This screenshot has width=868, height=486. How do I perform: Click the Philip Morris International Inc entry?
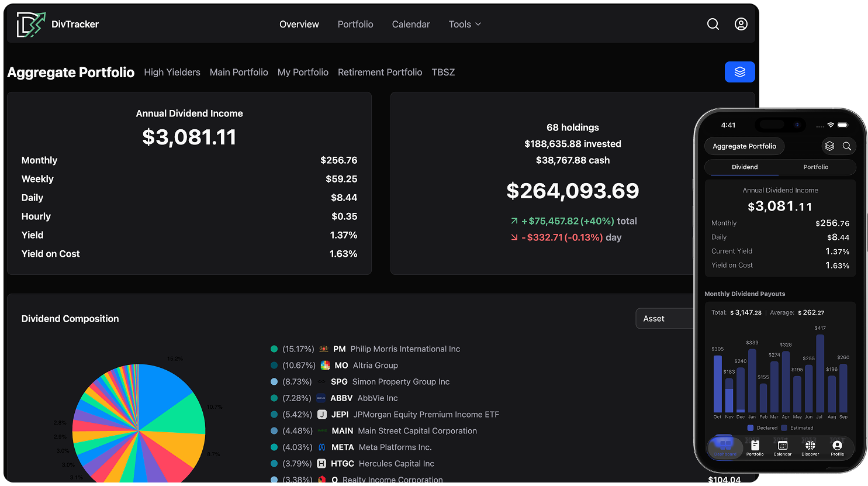(404, 349)
